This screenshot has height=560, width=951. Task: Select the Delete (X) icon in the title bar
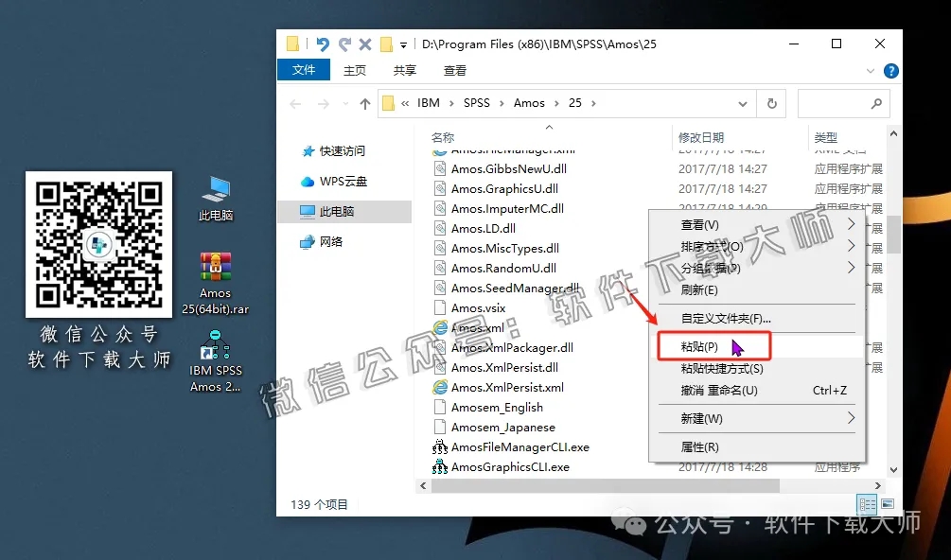[x=366, y=44]
